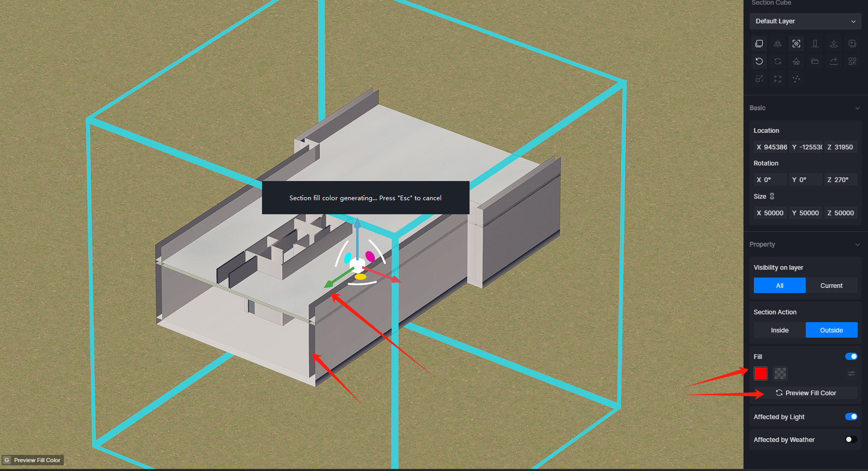Screen dimensions: 868x471
Task: Pick the red fill color swatch
Action: coord(761,373)
